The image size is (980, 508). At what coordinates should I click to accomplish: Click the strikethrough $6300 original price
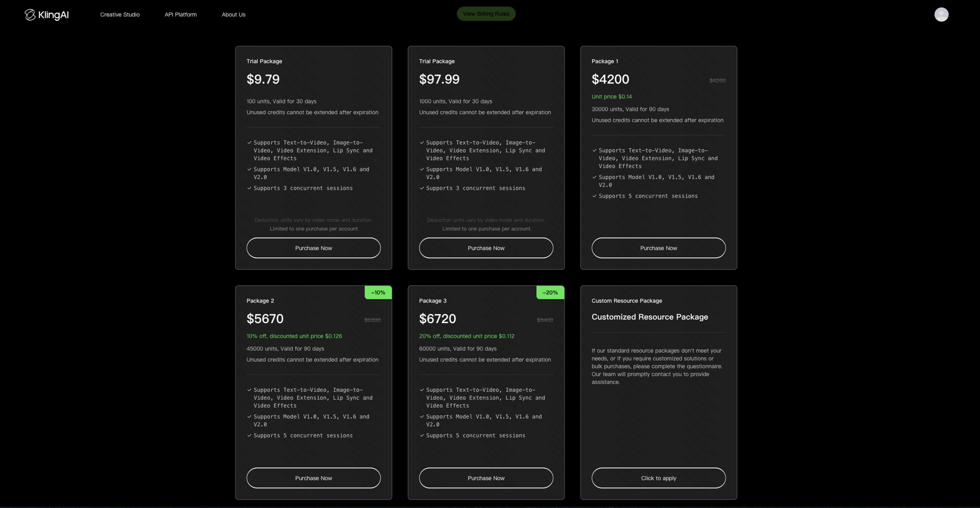(372, 320)
